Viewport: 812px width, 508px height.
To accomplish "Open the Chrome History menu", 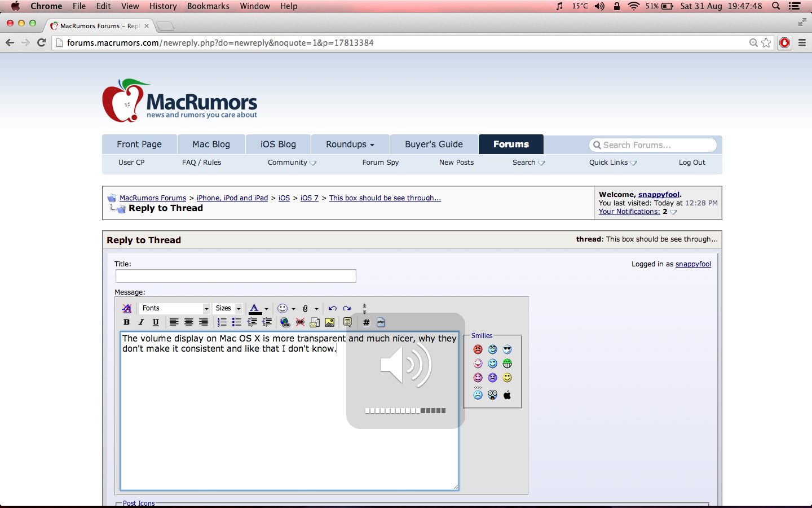I will (x=163, y=6).
